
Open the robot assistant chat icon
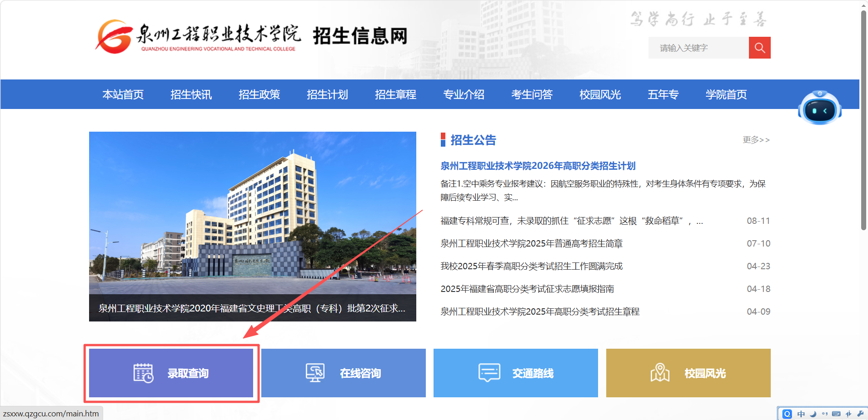tap(819, 107)
